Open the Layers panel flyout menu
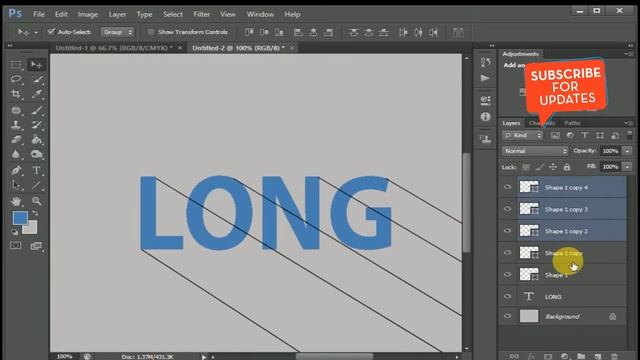This screenshot has width=640, height=360. click(628, 123)
